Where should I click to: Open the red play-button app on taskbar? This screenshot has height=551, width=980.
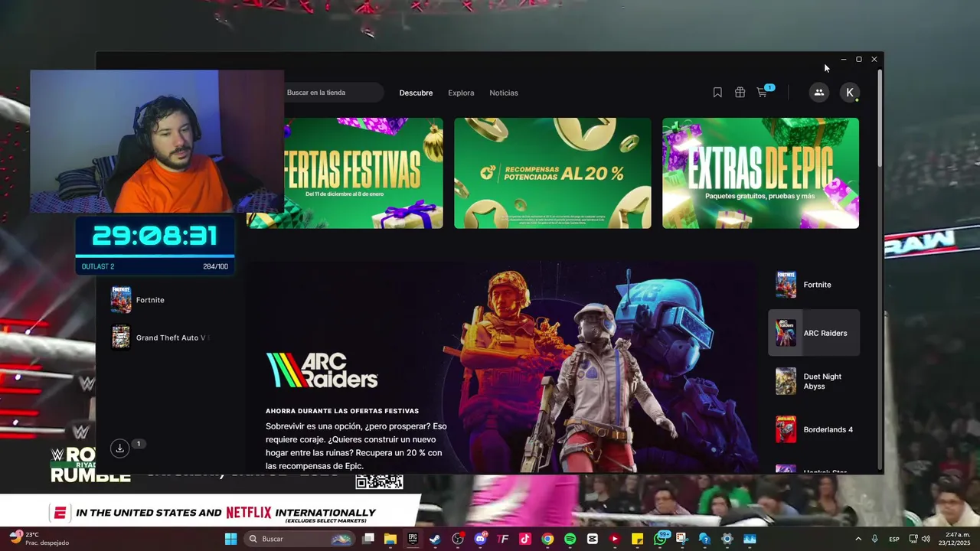coord(615,539)
